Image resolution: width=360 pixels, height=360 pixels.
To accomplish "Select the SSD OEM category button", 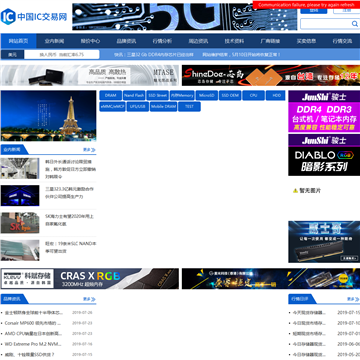I will (230, 95).
